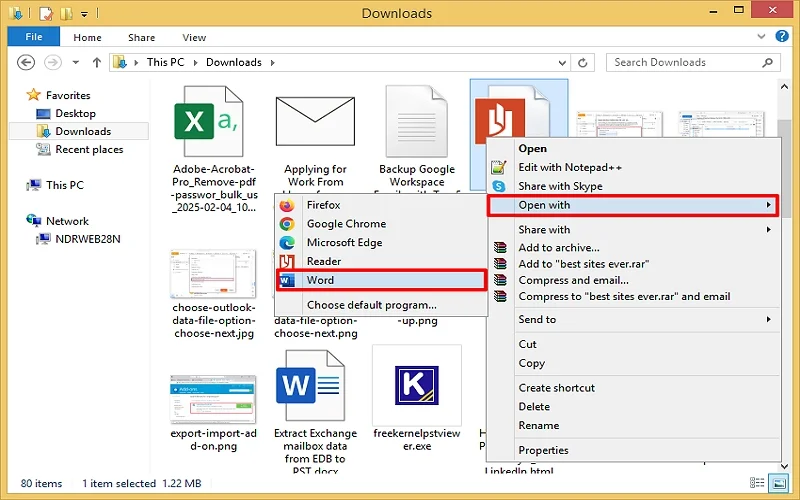Expand the address bar history dropdown
The width and height of the screenshot is (800, 500).
point(562,63)
